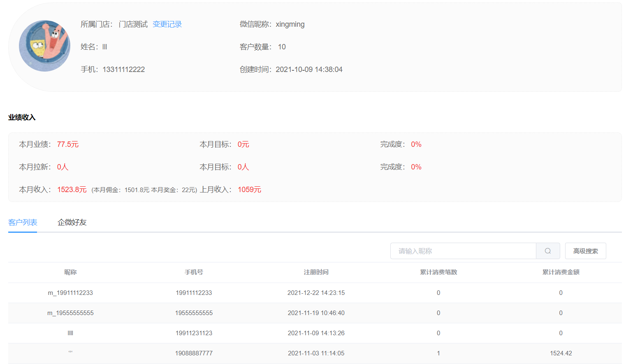Click the 1059元 last month income

click(x=249, y=190)
